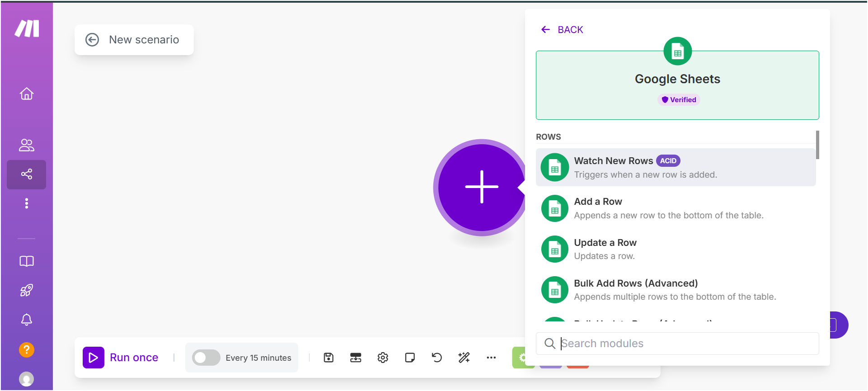Click the search magnifier icon
Image resolution: width=868 pixels, height=391 pixels.
[549, 344]
